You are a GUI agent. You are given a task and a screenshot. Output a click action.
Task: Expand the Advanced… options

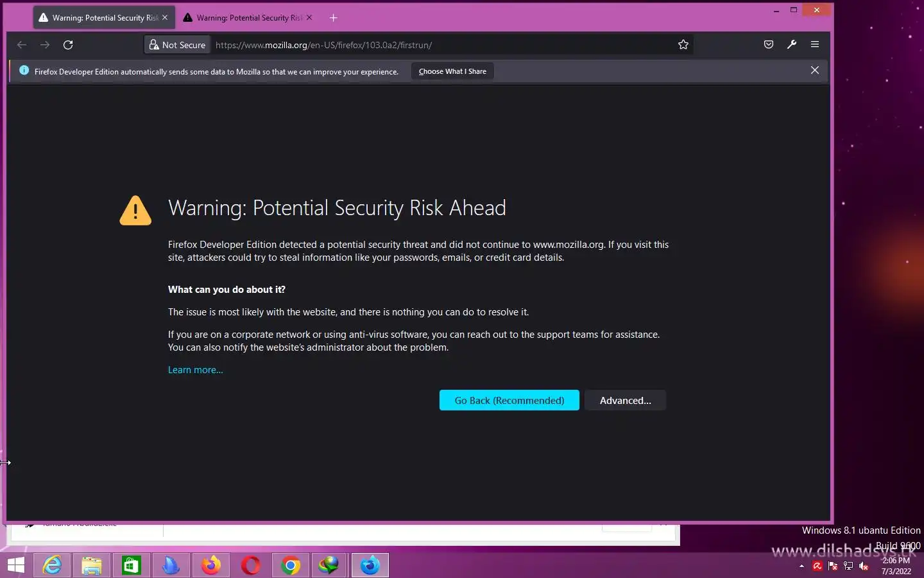(x=626, y=400)
